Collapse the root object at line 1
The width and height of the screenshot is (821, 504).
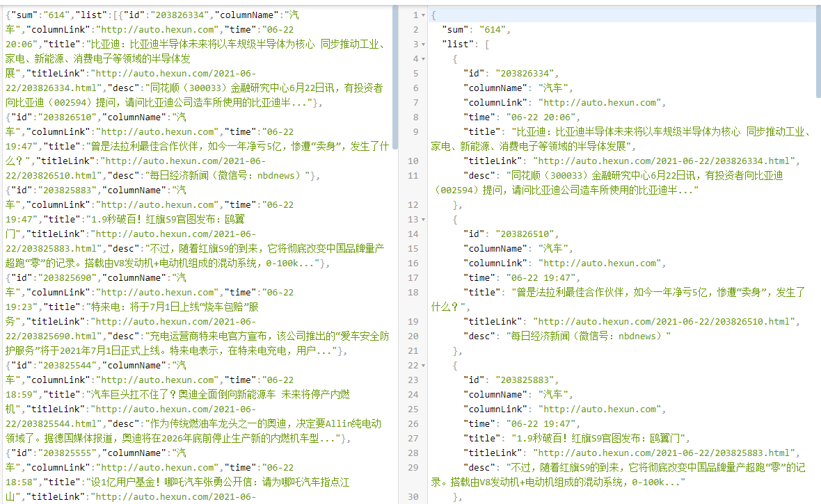(x=423, y=15)
